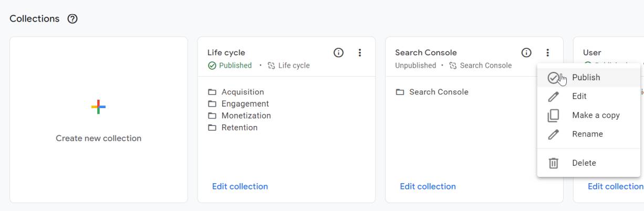This screenshot has width=644, height=211.
Task: Select Make a copy menu entry
Action: [589, 115]
